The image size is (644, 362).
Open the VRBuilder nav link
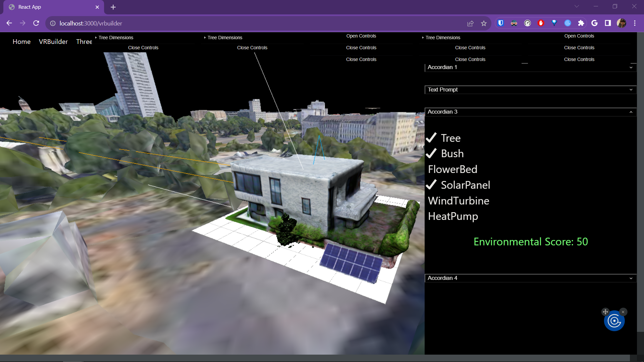pos(53,42)
